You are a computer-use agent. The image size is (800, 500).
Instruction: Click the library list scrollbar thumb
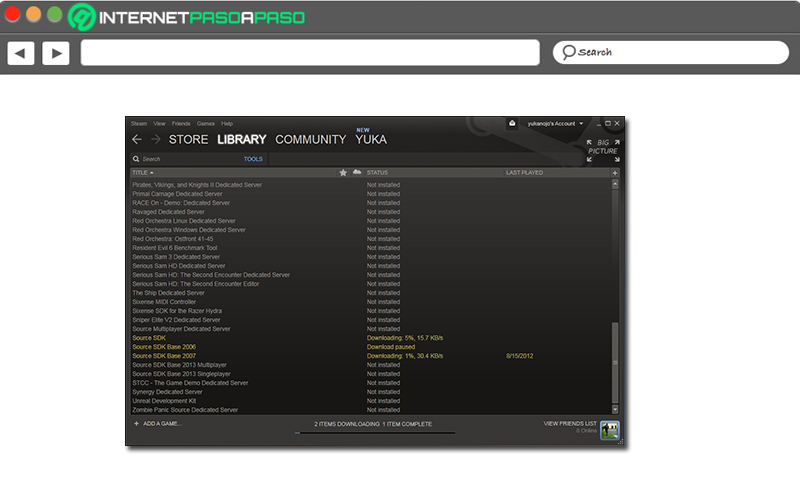coord(615,362)
